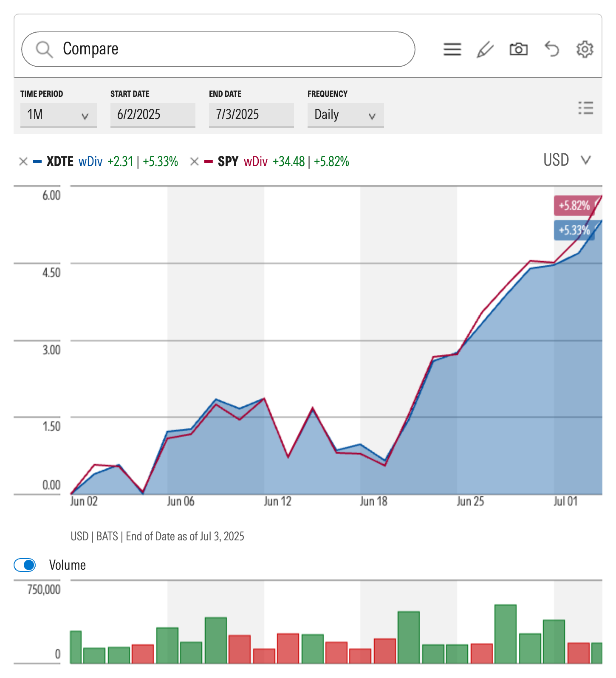Screen dimensions: 616x678
Task: Click the SPY ticker label
Action: pyautogui.click(x=228, y=161)
